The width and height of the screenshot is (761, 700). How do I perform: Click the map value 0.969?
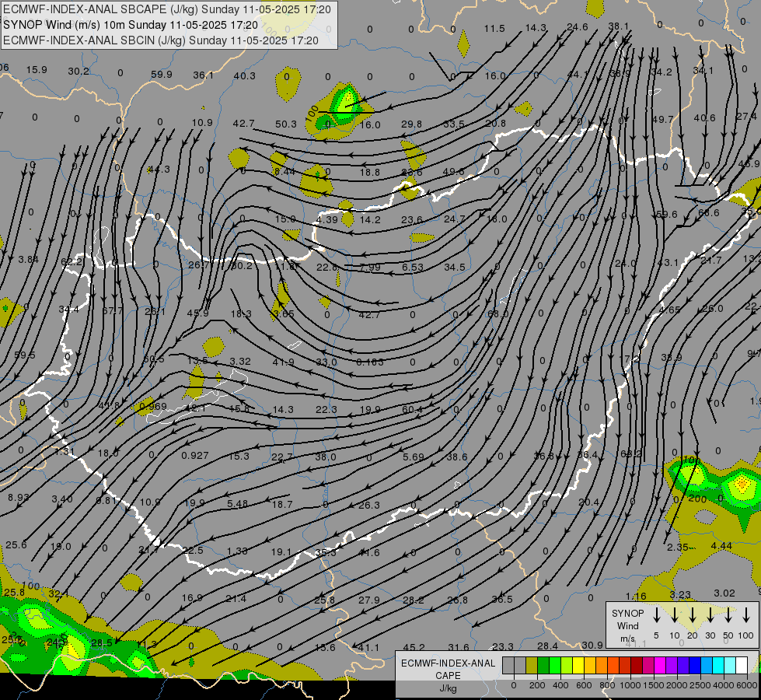click(152, 407)
